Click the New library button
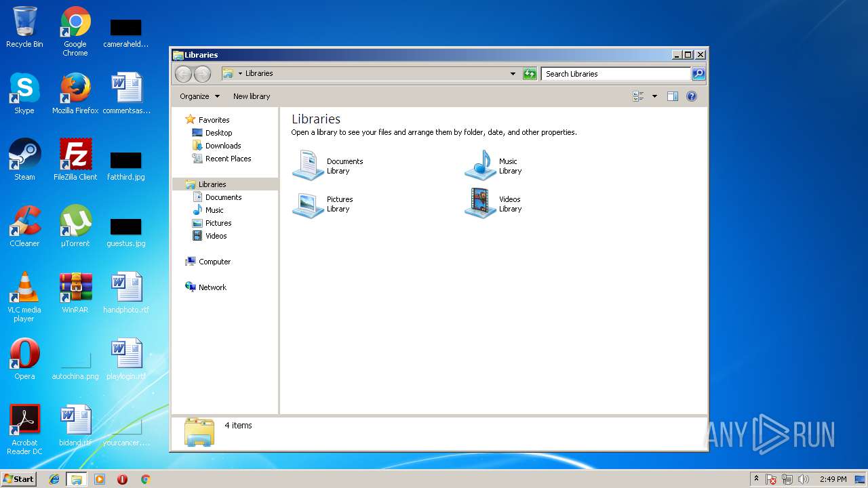This screenshot has height=488, width=868. point(252,96)
